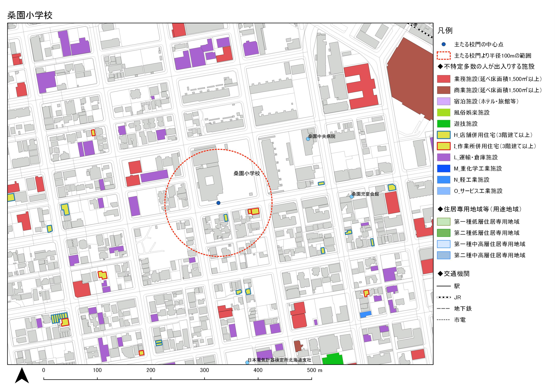Click the N_軽工業施設 legend swatch
This screenshot has width=555, height=392.
tap(444, 180)
